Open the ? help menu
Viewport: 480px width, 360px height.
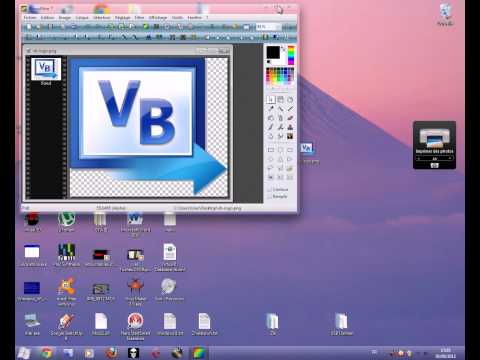(207, 17)
